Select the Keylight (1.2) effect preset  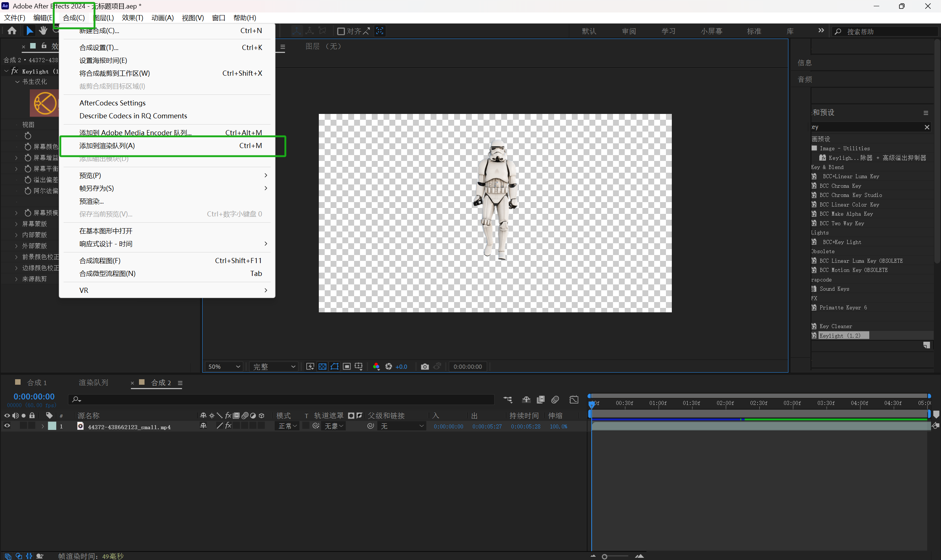click(x=840, y=336)
